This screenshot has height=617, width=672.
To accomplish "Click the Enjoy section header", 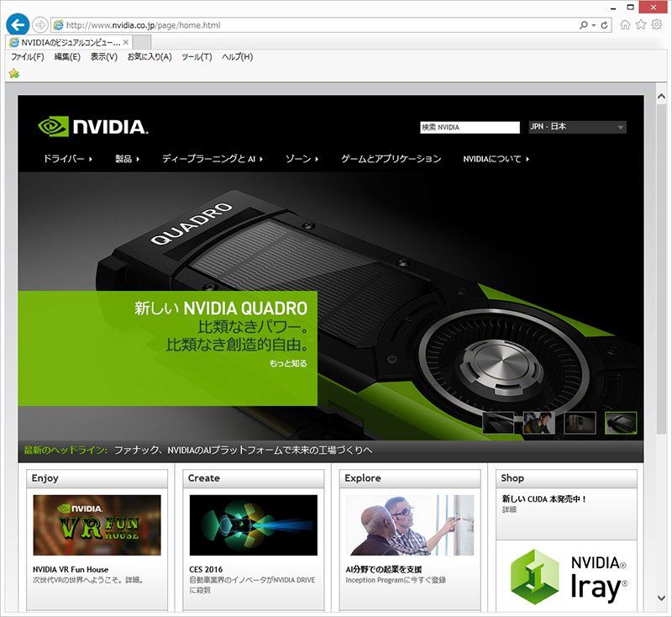I will 97,478.
